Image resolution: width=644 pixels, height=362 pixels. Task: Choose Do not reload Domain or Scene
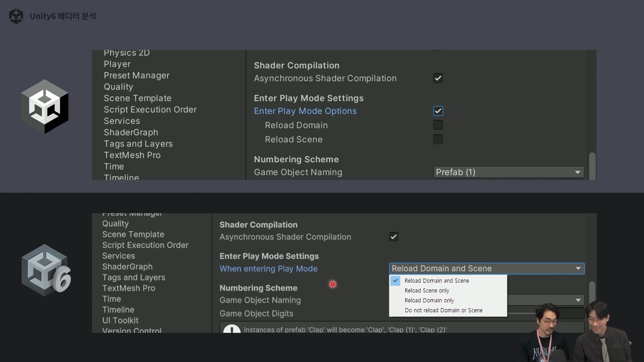point(443,310)
